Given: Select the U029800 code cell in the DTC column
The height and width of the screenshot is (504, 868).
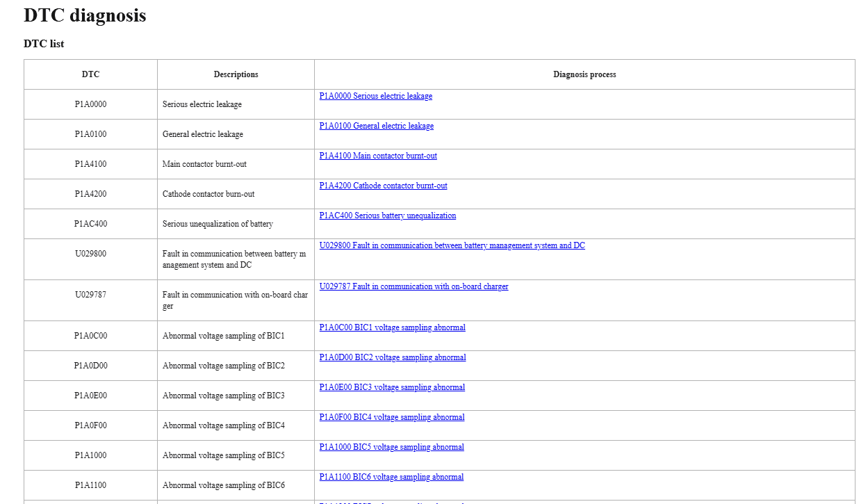Looking at the screenshot, I should (x=90, y=254).
